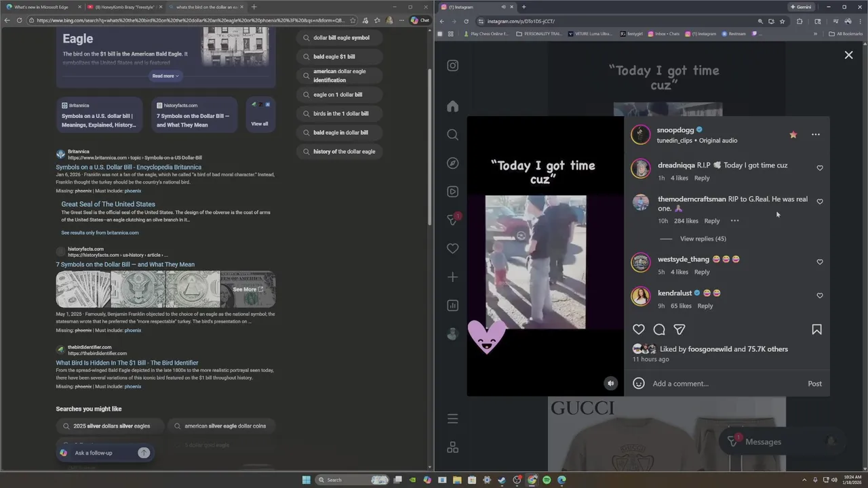Select 'history of the dollar eagle' suggestion
868x488 pixels.
coord(340,152)
